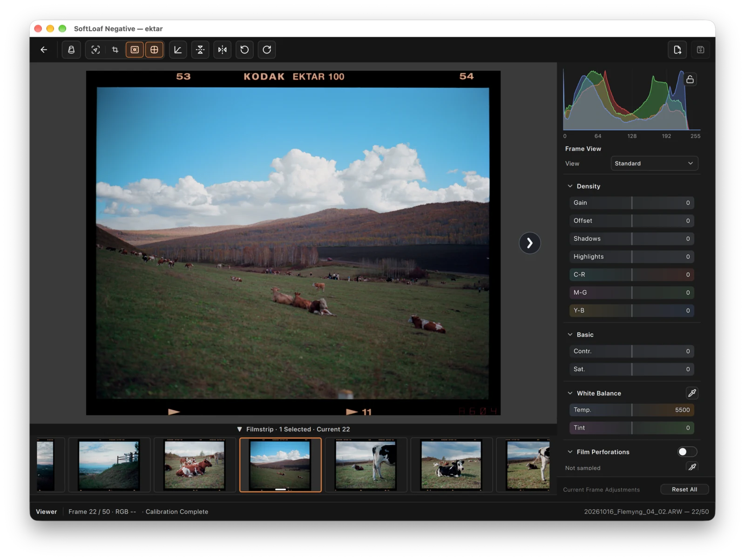Adjust the Gain slider
The height and width of the screenshot is (560, 745).
click(631, 203)
